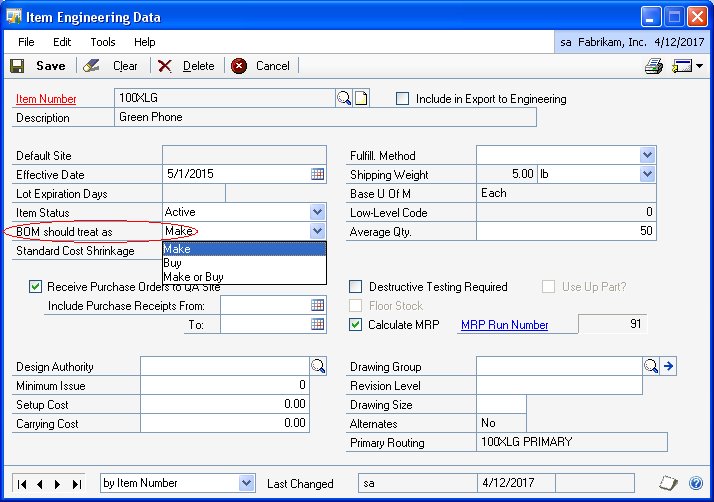Open layout options dropdown arrow in toolbar
Image resolution: width=714 pixels, height=502 pixels.
click(x=699, y=66)
